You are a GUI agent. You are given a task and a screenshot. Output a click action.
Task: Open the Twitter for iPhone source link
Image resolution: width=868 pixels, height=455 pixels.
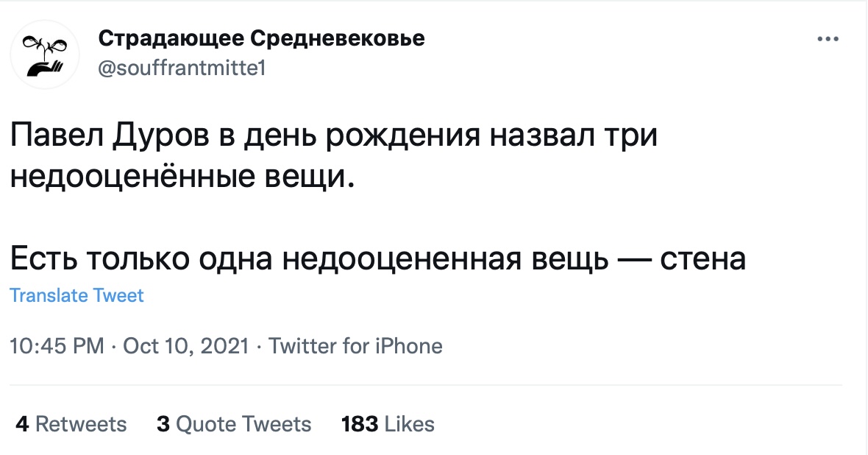(355, 346)
